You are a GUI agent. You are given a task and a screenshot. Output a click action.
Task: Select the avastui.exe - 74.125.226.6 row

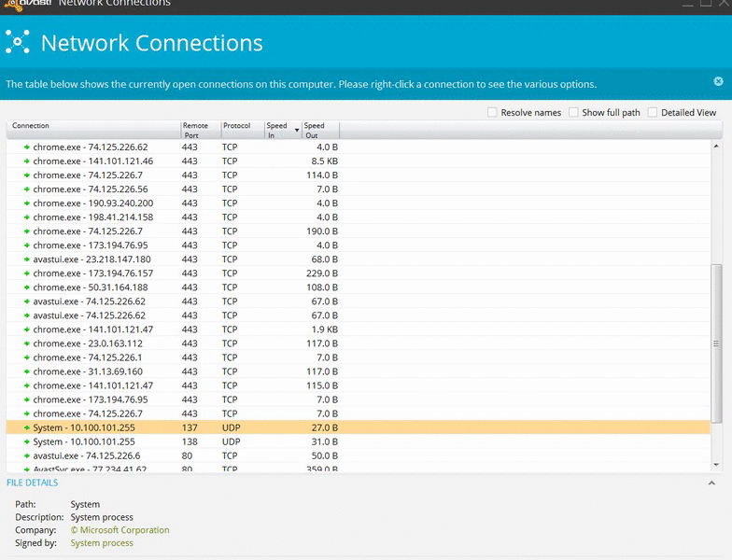coord(359,455)
